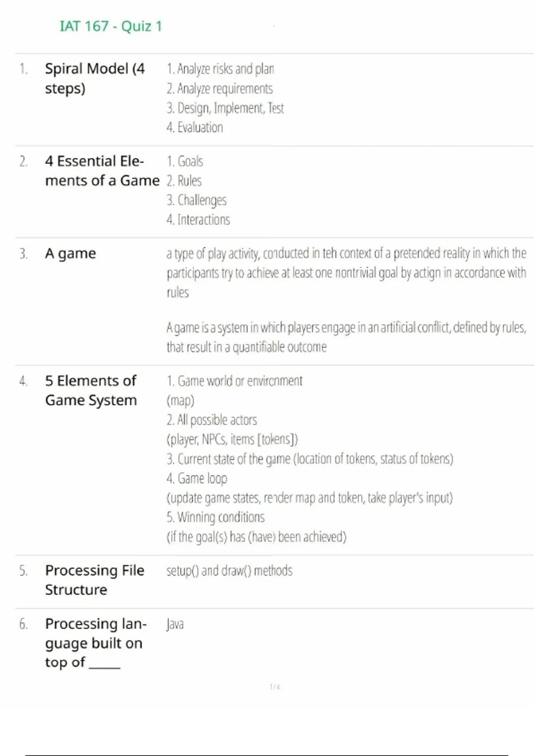Click the 'Goals' list entry
This screenshot has height=756, width=534.
(185, 161)
